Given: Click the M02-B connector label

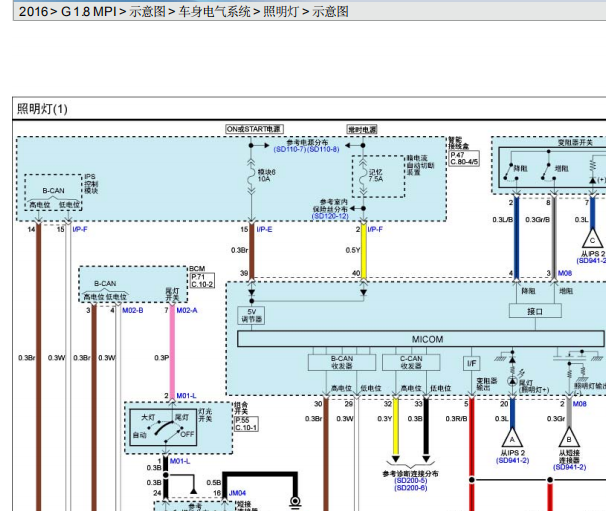Looking at the screenshot, I should click(133, 310).
